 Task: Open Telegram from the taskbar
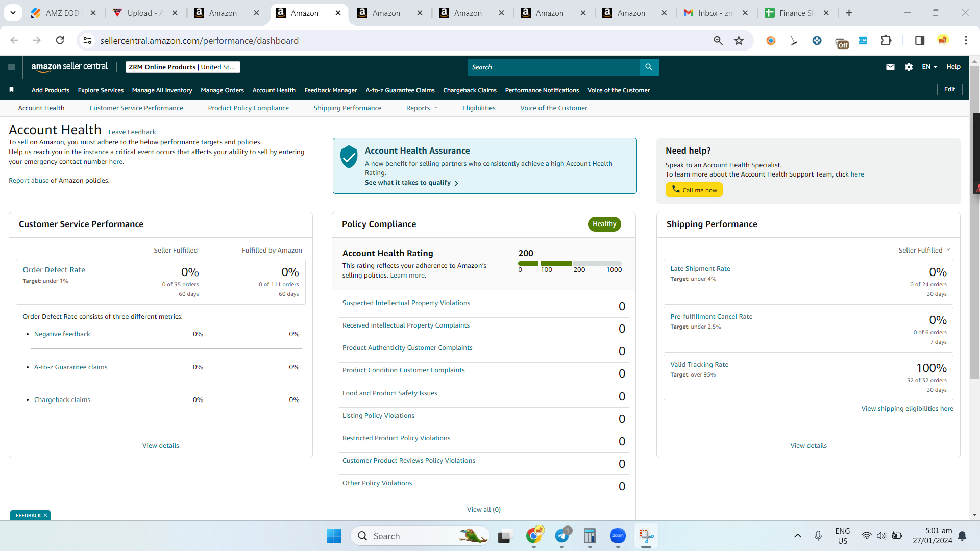tap(562, 536)
